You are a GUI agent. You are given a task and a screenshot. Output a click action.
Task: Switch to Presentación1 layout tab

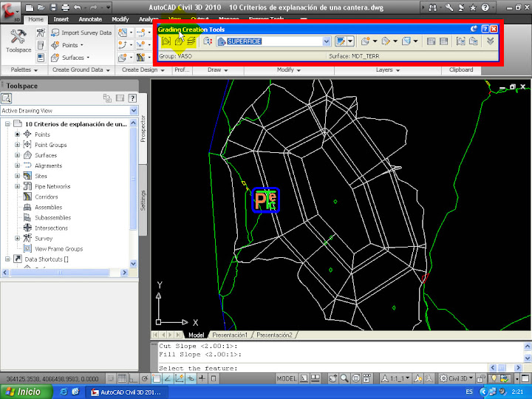pyautogui.click(x=230, y=335)
